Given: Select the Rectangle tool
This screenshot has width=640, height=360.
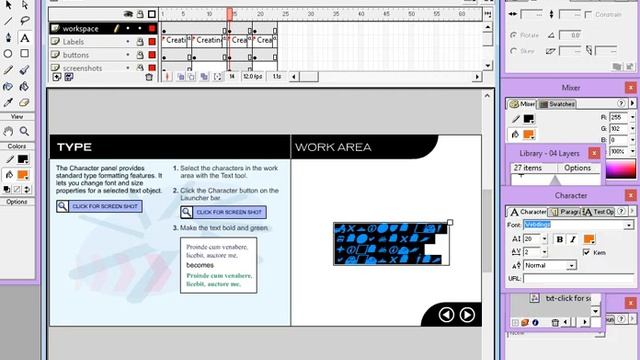Looking at the screenshot, I should pyautogui.click(x=25, y=53).
